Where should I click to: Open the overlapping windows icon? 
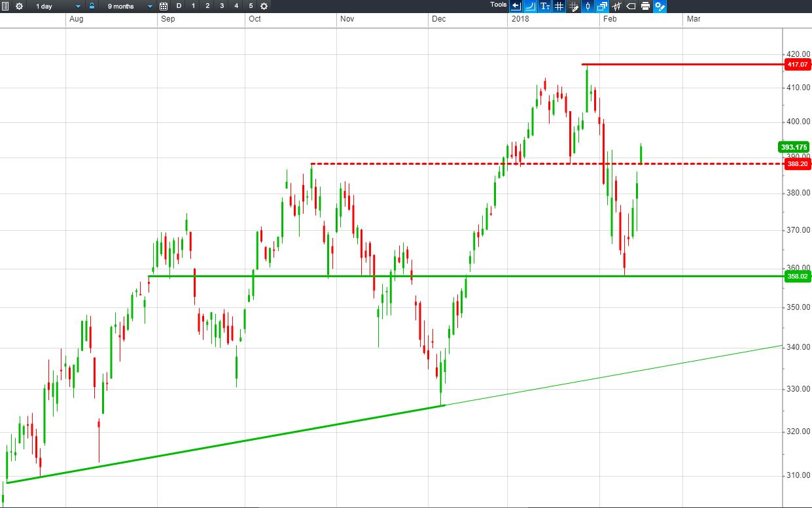coord(602,6)
